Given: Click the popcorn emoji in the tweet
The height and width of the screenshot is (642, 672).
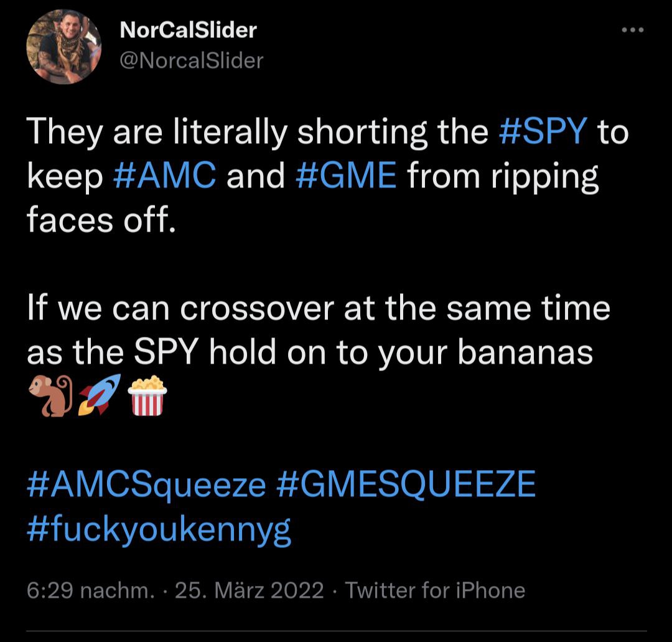Looking at the screenshot, I should coord(147,397).
